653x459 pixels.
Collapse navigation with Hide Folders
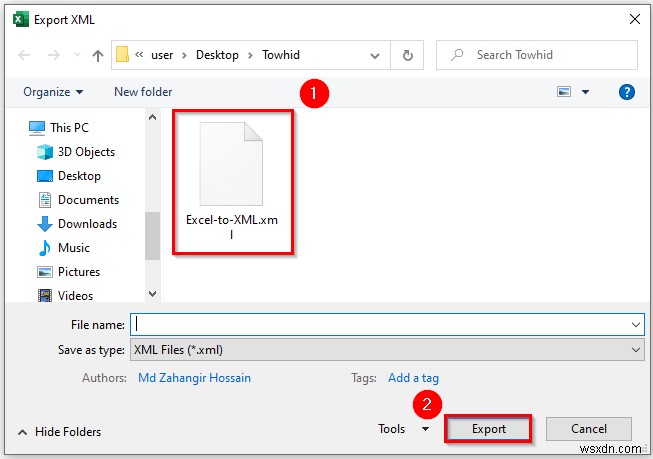tap(59, 432)
